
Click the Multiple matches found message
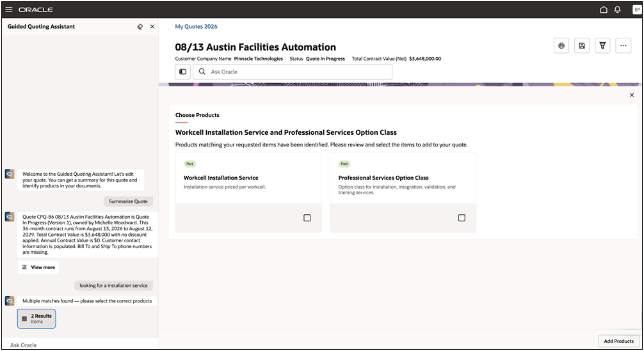click(87, 301)
